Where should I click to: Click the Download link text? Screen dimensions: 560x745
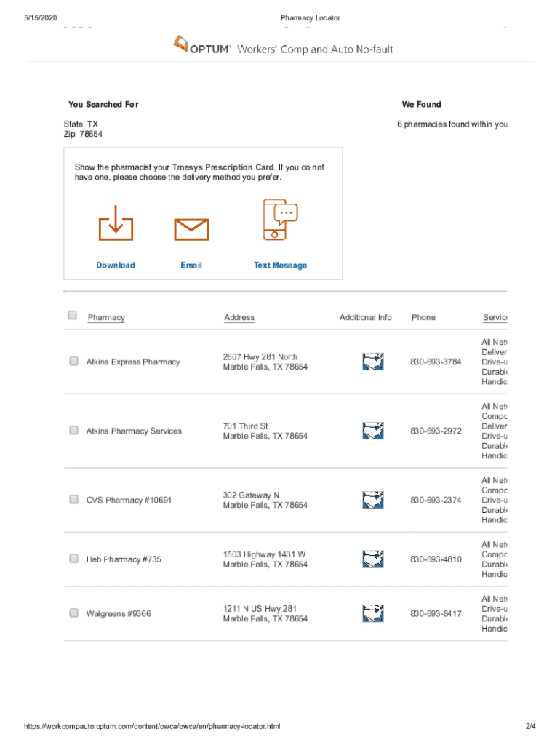coord(116,266)
